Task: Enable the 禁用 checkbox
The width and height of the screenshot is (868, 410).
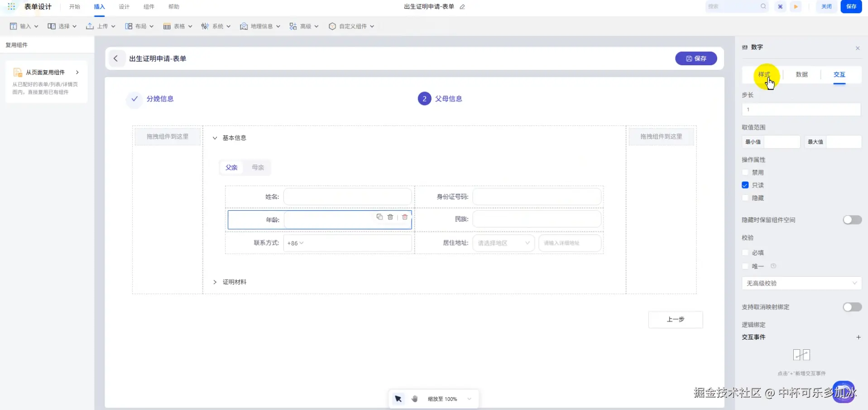Action: (745, 173)
